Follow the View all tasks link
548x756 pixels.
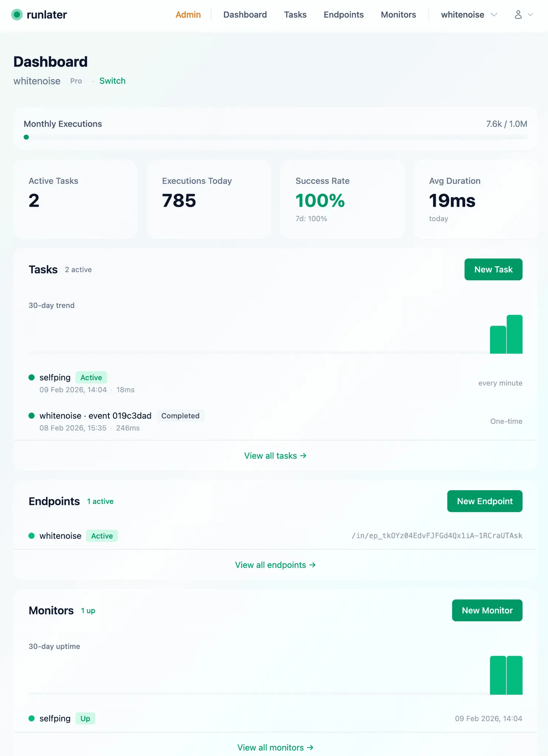coord(275,456)
